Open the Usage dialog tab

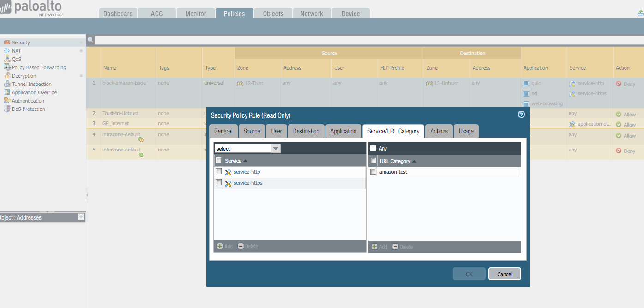pyautogui.click(x=466, y=131)
